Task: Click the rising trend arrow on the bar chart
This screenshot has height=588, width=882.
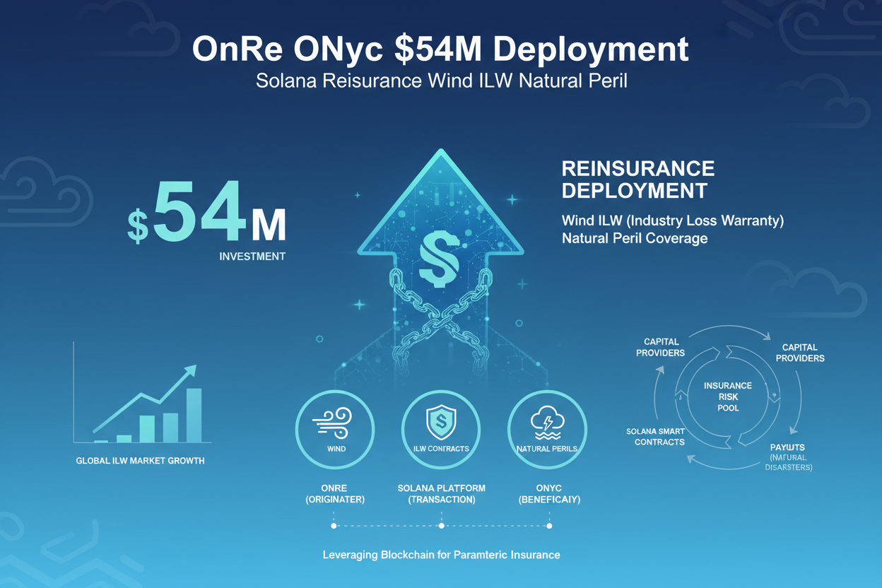Action: coord(145,397)
